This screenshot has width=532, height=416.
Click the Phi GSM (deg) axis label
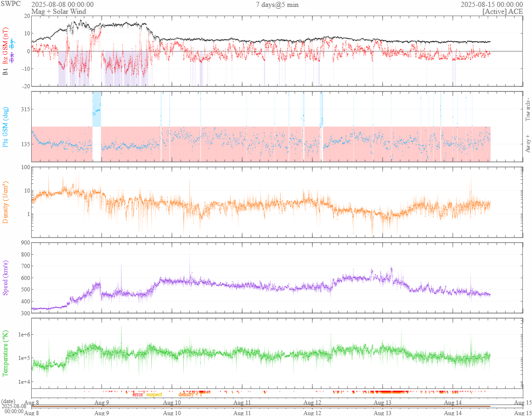[6, 126]
